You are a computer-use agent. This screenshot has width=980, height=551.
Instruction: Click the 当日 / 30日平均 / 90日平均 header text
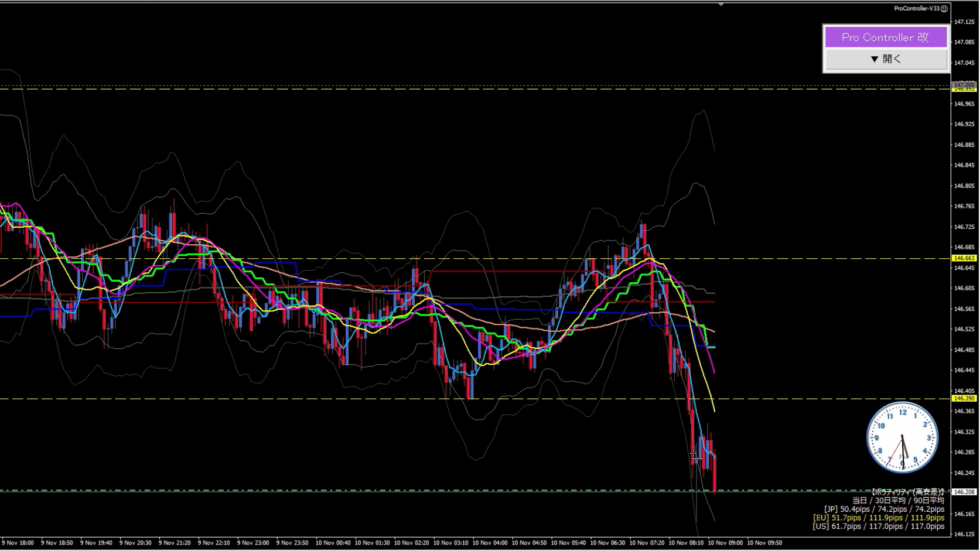pyautogui.click(x=898, y=500)
